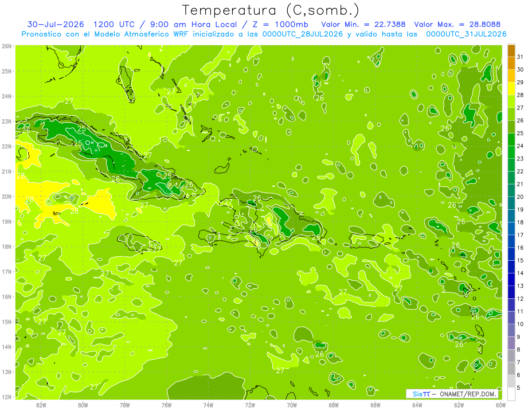The image size is (532, 411).
Task: Click the '78W' longitude axis label
Action: 125,405
